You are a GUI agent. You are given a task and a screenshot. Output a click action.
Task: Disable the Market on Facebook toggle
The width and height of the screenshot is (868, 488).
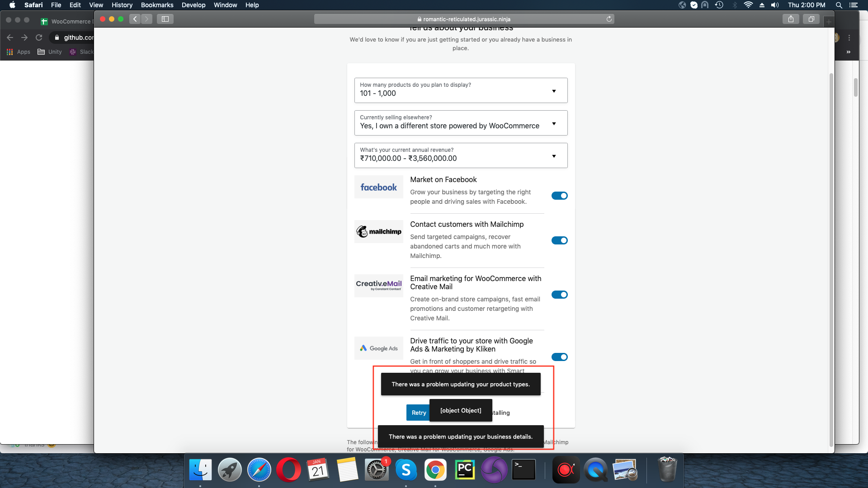coord(559,196)
